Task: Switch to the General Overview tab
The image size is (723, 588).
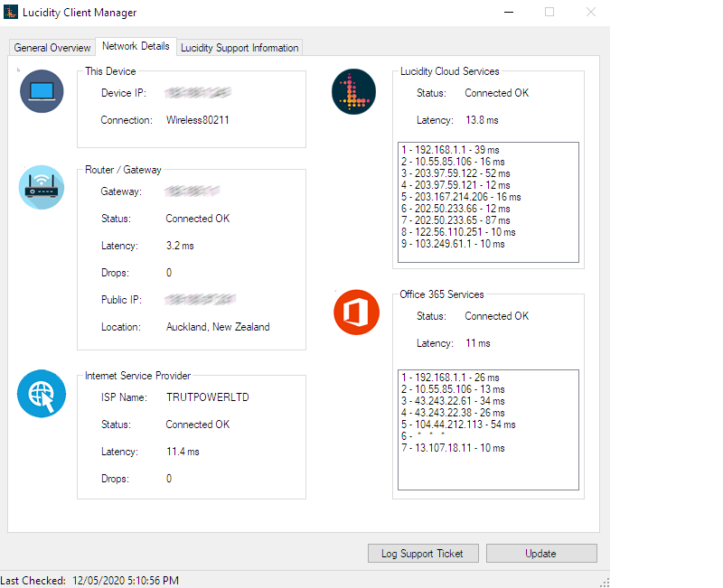Action: (52, 48)
